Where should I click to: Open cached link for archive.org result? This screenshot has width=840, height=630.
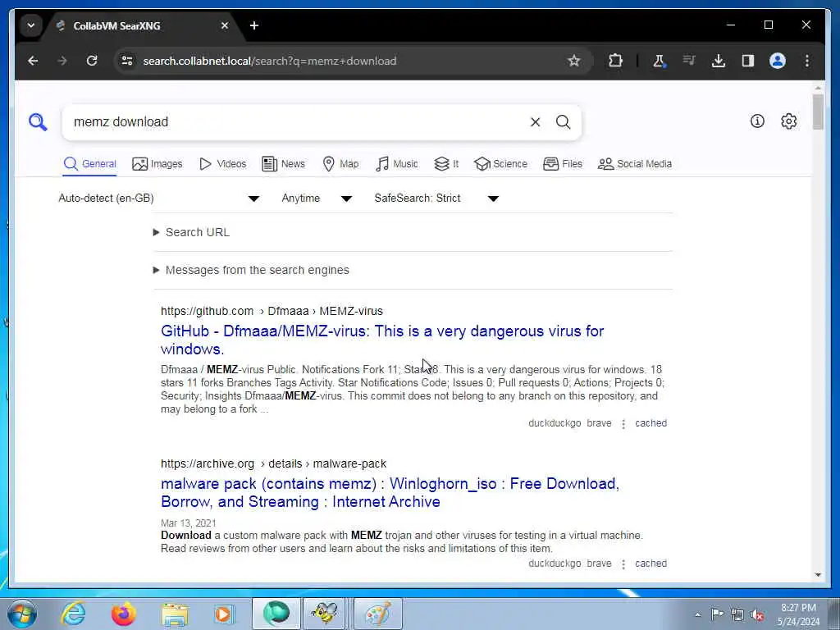pos(651,564)
